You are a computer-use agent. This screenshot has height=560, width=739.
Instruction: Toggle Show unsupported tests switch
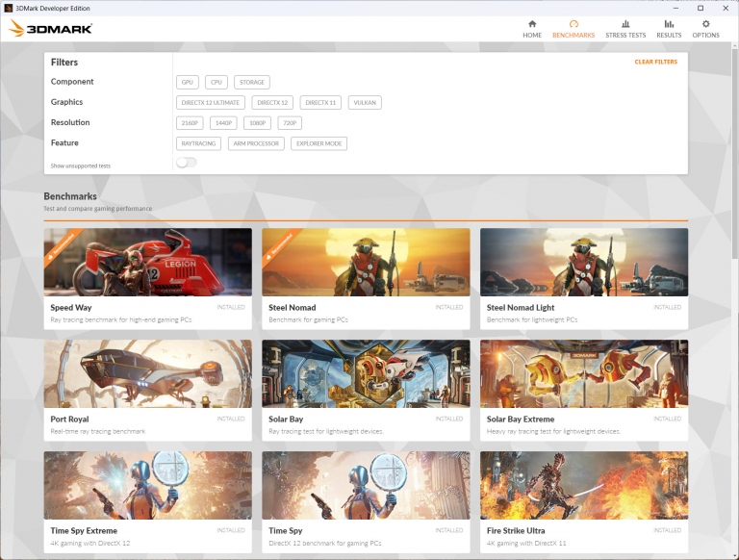click(x=187, y=163)
